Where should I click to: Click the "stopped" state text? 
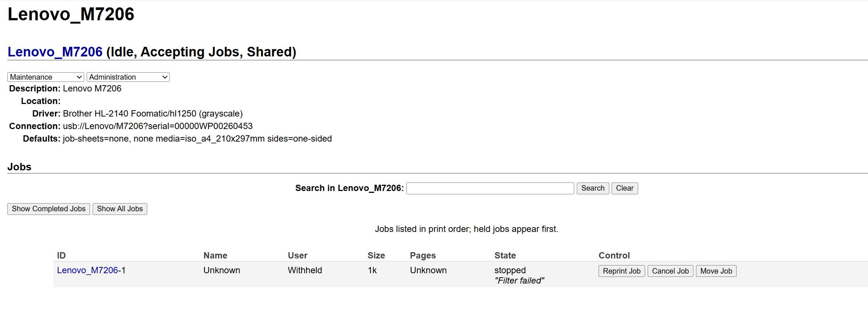pyautogui.click(x=510, y=270)
